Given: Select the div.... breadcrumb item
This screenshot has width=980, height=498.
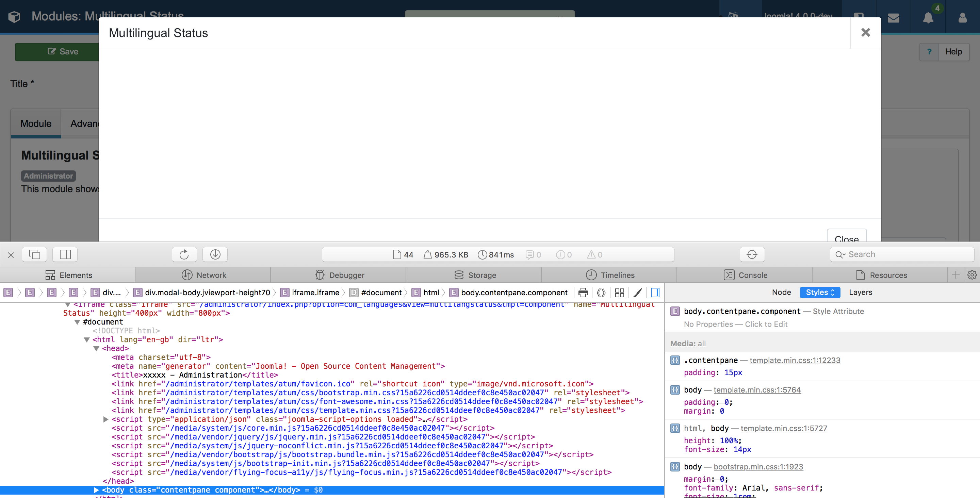Looking at the screenshot, I should tap(107, 293).
